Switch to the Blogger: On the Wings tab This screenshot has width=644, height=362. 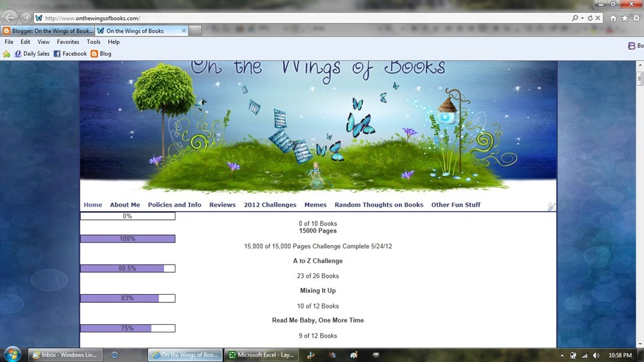[48, 31]
